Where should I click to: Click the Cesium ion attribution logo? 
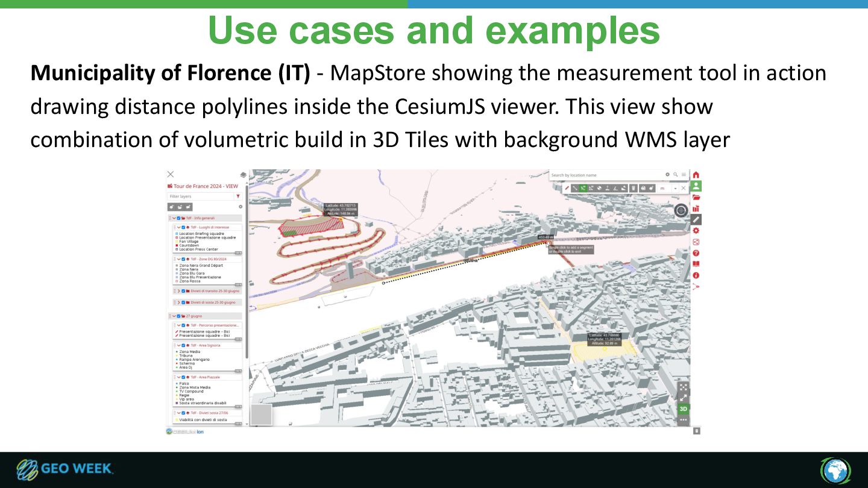(x=184, y=431)
